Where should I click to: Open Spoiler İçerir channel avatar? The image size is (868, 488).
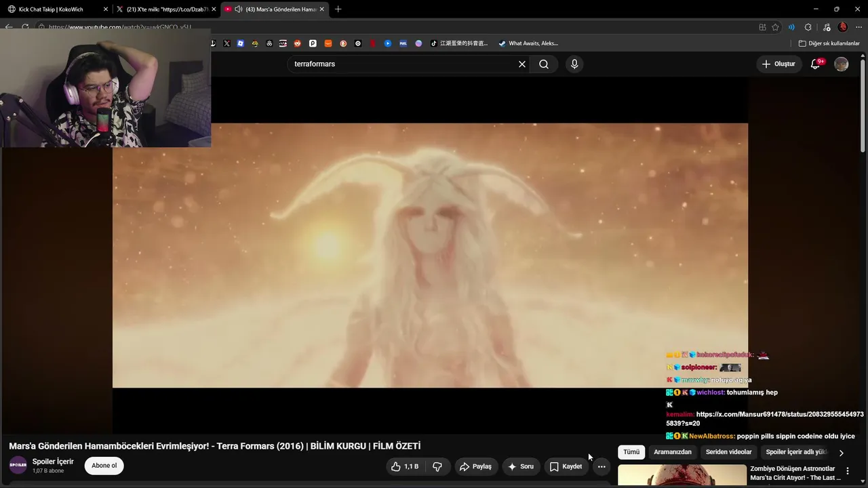pos(18,466)
